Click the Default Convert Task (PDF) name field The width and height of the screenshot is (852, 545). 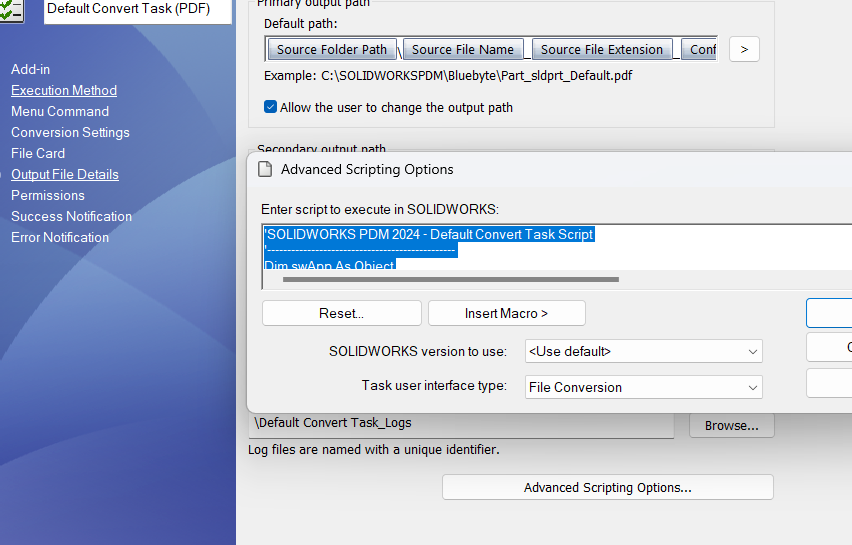coord(138,10)
